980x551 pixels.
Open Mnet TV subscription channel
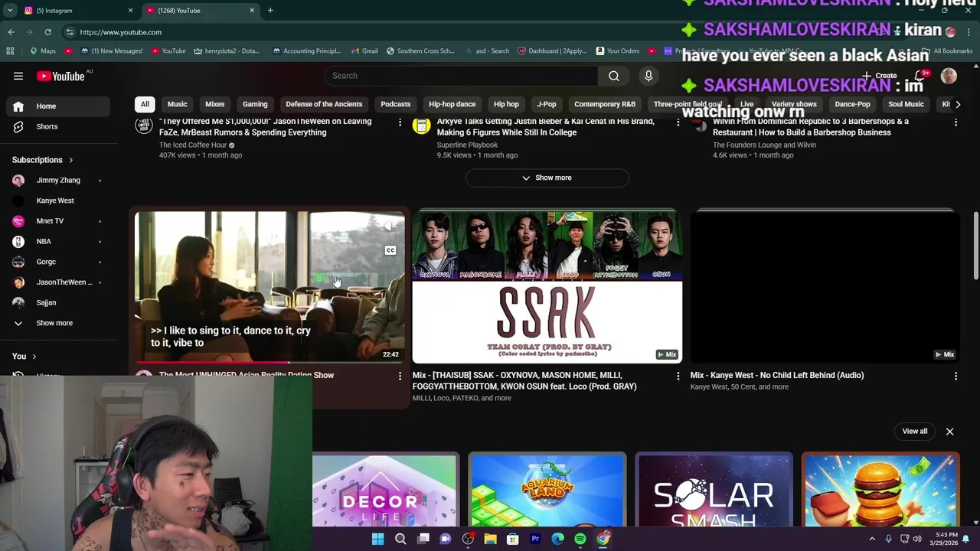59,221
